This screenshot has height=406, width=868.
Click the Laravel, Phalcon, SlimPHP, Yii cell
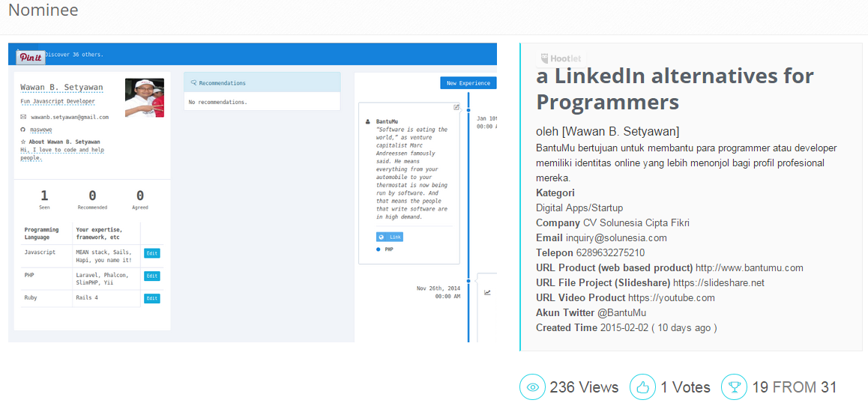coord(106,279)
